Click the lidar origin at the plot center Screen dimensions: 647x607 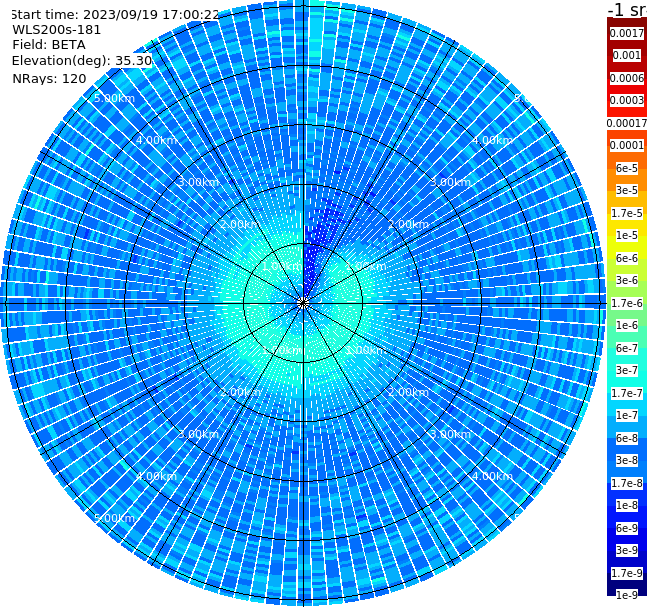point(303,303)
